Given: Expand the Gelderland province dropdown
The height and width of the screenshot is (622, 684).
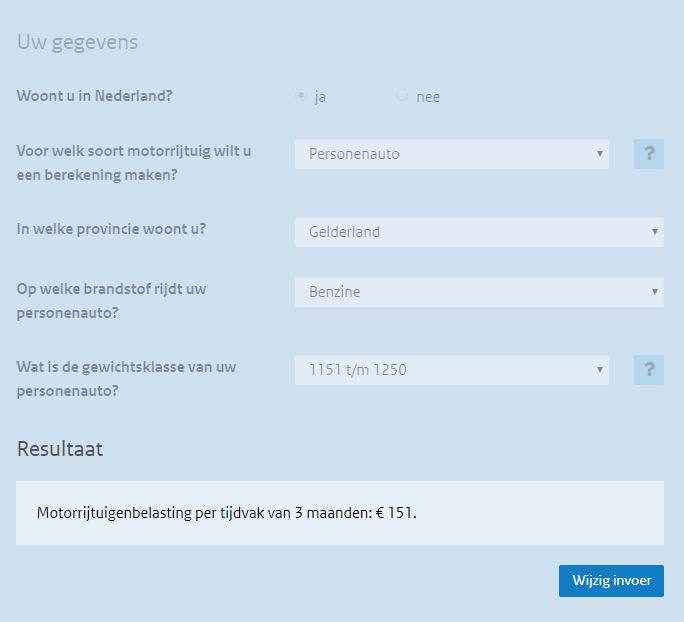Looking at the screenshot, I should tap(479, 232).
